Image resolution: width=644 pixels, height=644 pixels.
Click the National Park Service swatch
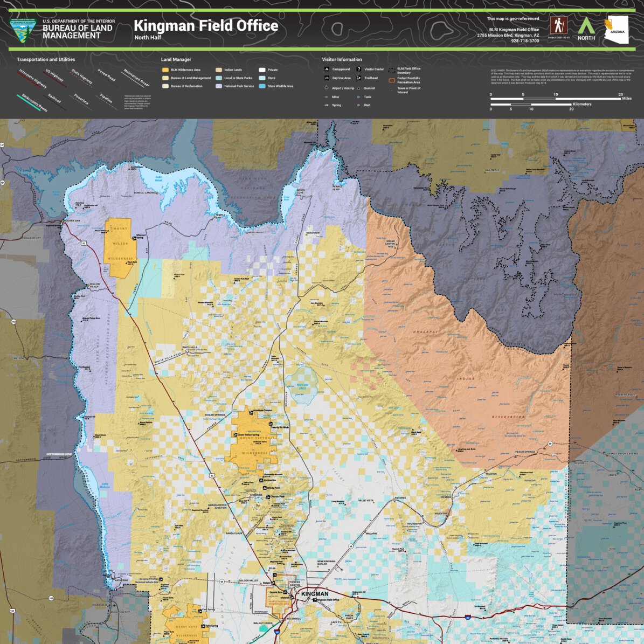point(219,86)
